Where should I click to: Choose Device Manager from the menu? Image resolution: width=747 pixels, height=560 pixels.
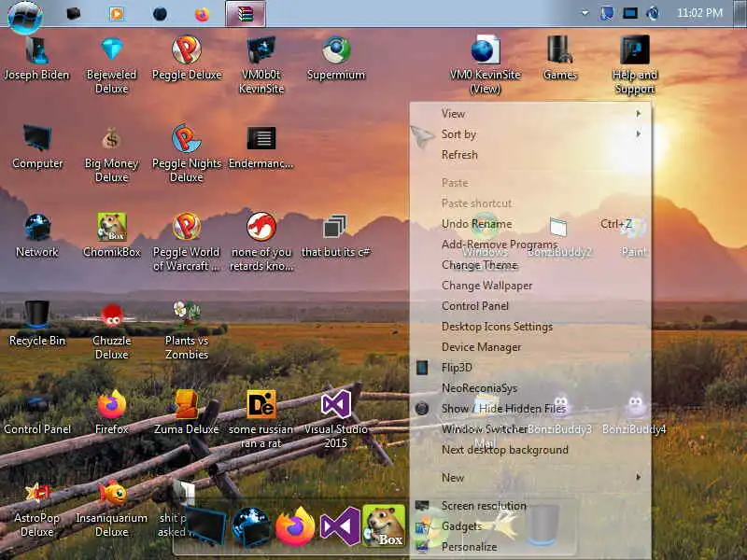pyautogui.click(x=530, y=346)
